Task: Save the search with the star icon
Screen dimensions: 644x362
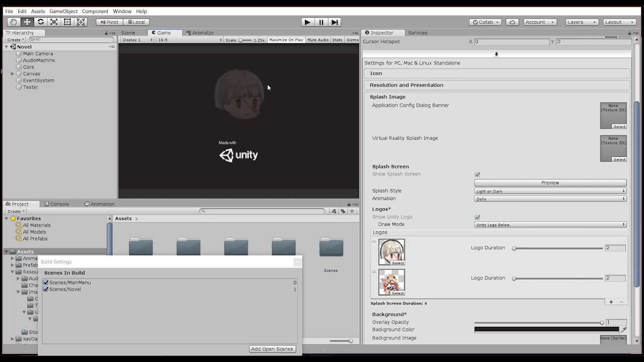Action: click(x=352, y=211)
